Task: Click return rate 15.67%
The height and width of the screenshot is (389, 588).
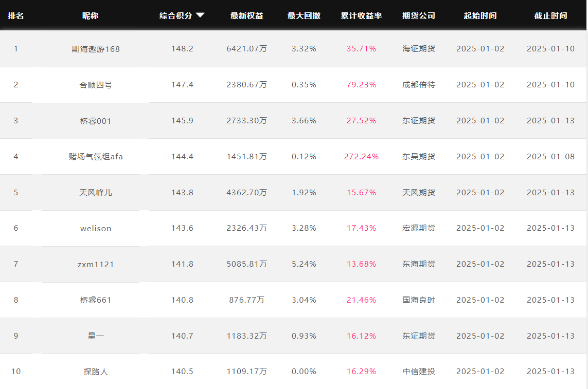Action: coord(362,193)
